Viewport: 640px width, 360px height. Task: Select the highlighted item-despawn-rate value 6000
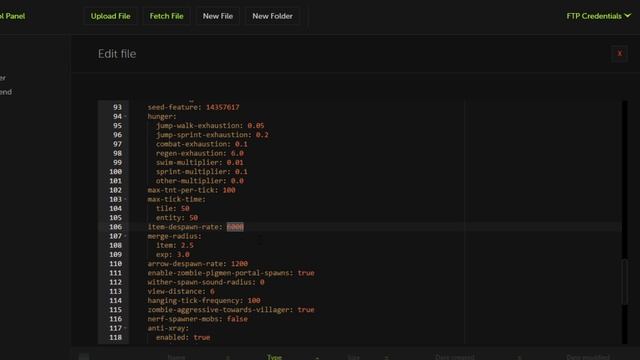[235, 227]
